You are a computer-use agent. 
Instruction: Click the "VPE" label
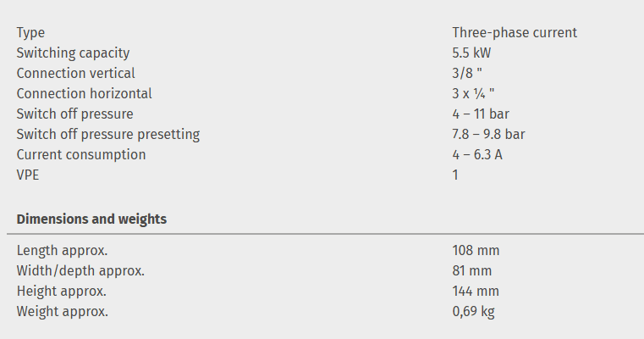[x=28, y=175]
